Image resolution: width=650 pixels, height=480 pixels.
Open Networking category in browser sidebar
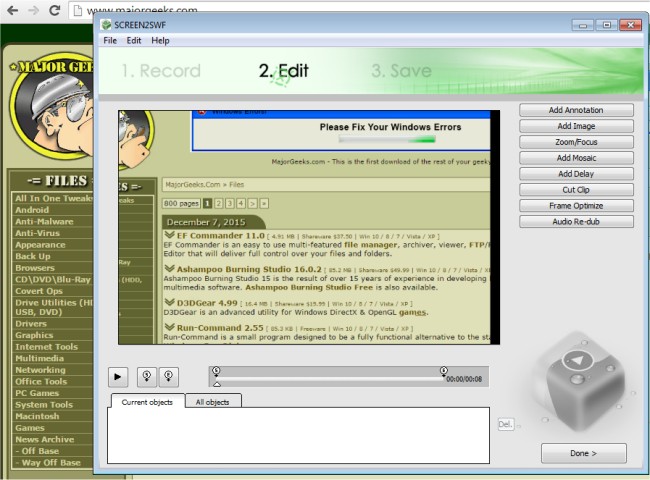[x=40, y=370]
